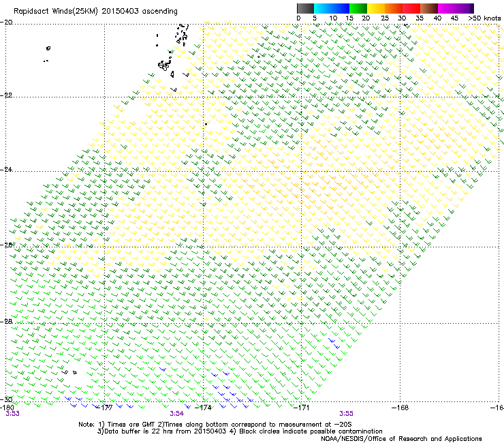Click the '40' label under the color bar
The image size is (504, 443).
[437, 18]
